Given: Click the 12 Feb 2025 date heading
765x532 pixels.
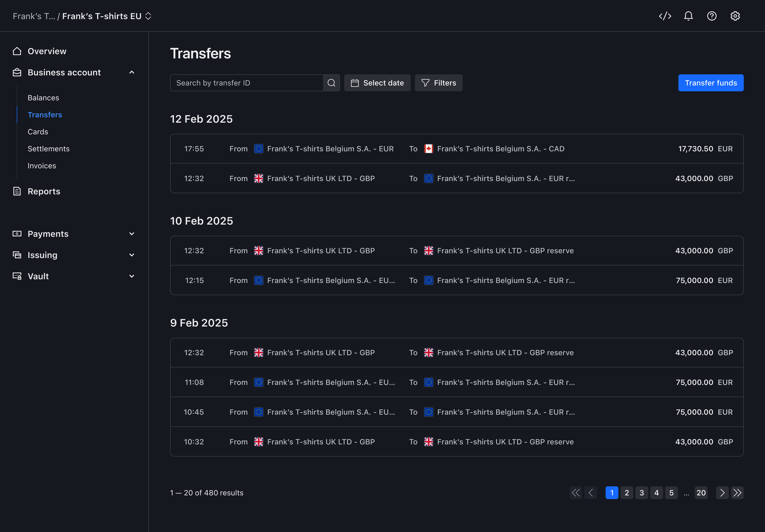Looking at the screenshot, I should (x=201, y=119).
